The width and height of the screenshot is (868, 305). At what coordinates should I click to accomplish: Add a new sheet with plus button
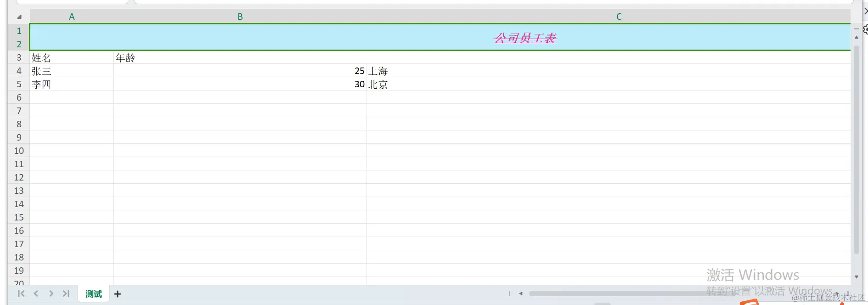(118, 294)
